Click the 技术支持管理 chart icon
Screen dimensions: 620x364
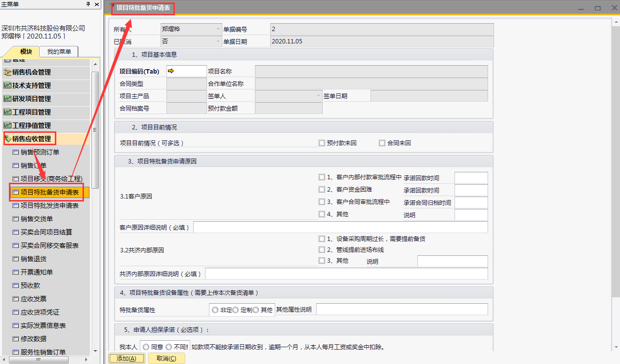tap(7, 85)
